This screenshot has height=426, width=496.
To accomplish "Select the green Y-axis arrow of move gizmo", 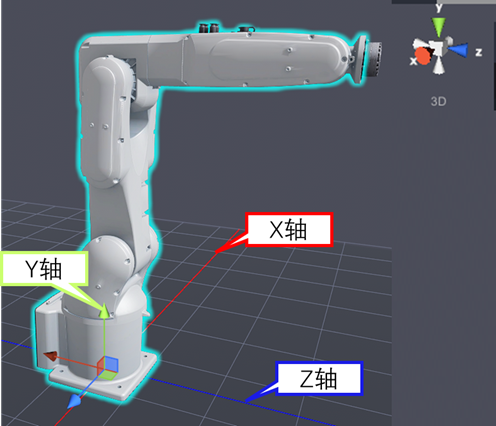I will click(x=104, y=310).
